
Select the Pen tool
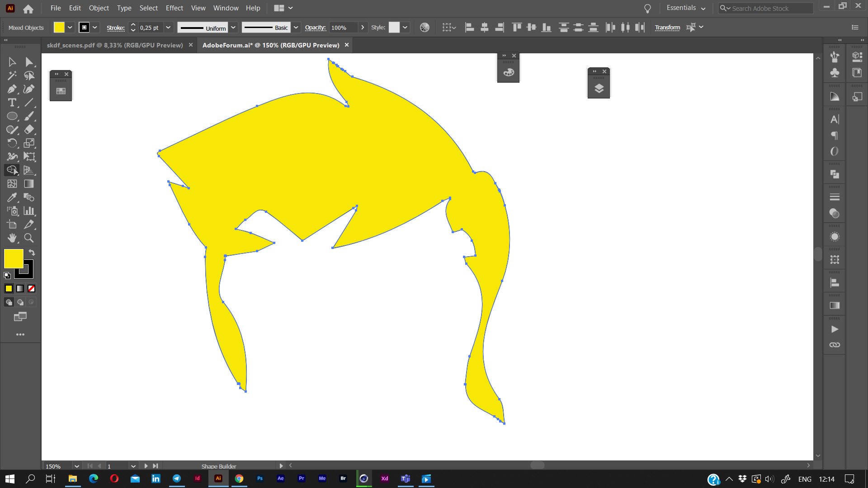[x=12, y=89]
